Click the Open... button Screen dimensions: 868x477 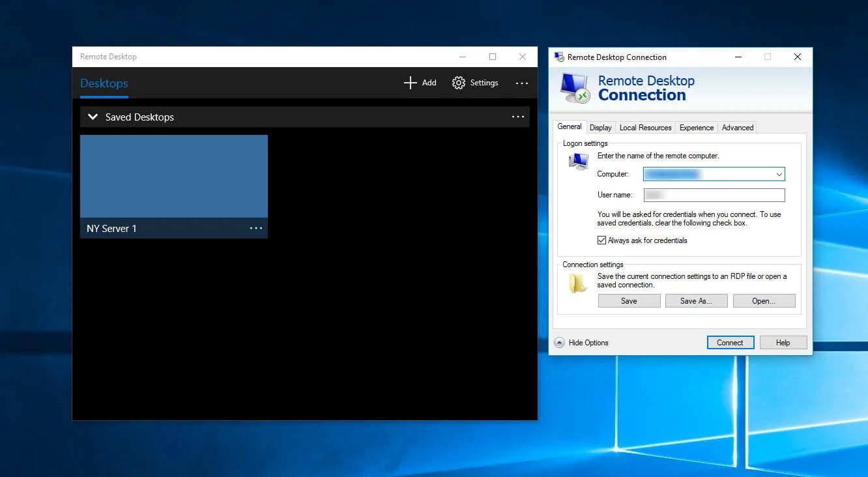pos(764,301)
